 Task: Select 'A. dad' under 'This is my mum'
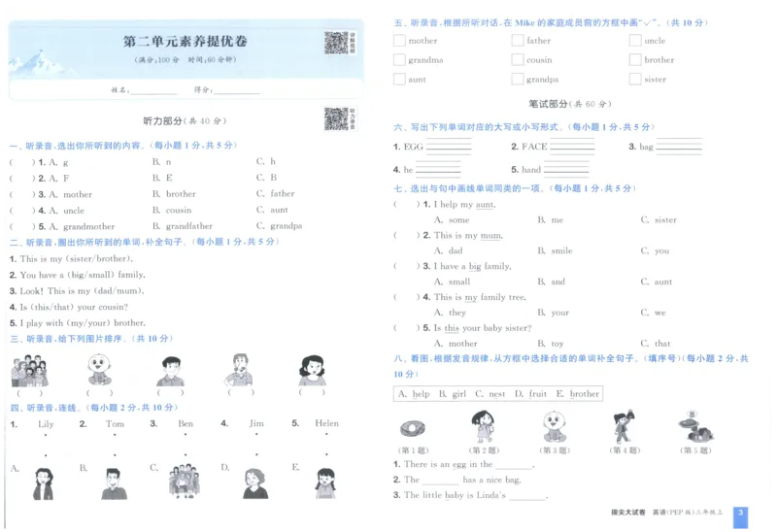(449, 250)
